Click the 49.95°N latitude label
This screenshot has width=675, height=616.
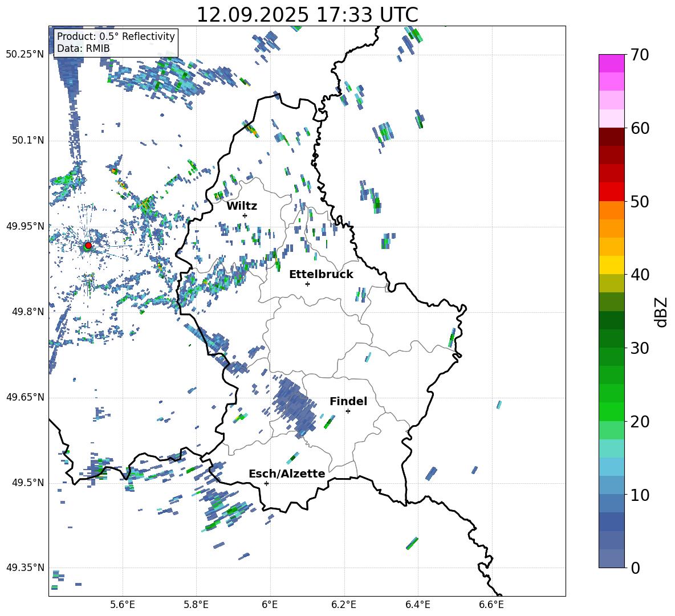(x=25, y=226)
